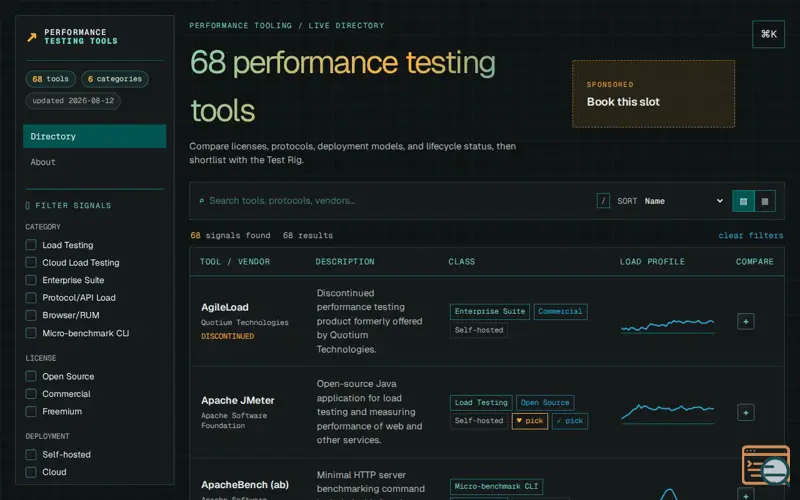Switch to table view layout icon
Viewport: 800px width, 500px height.
(x=743, y=201)
